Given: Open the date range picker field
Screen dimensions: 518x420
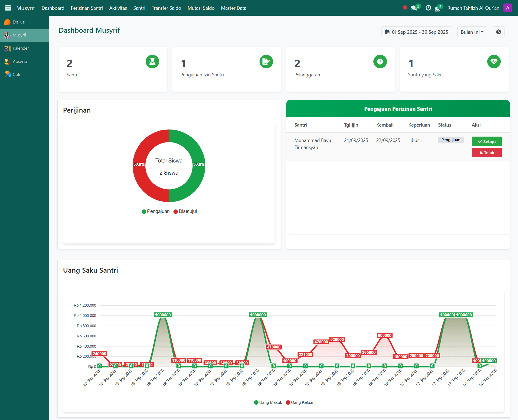Looking at the screenshot, I should pos(416,32).
